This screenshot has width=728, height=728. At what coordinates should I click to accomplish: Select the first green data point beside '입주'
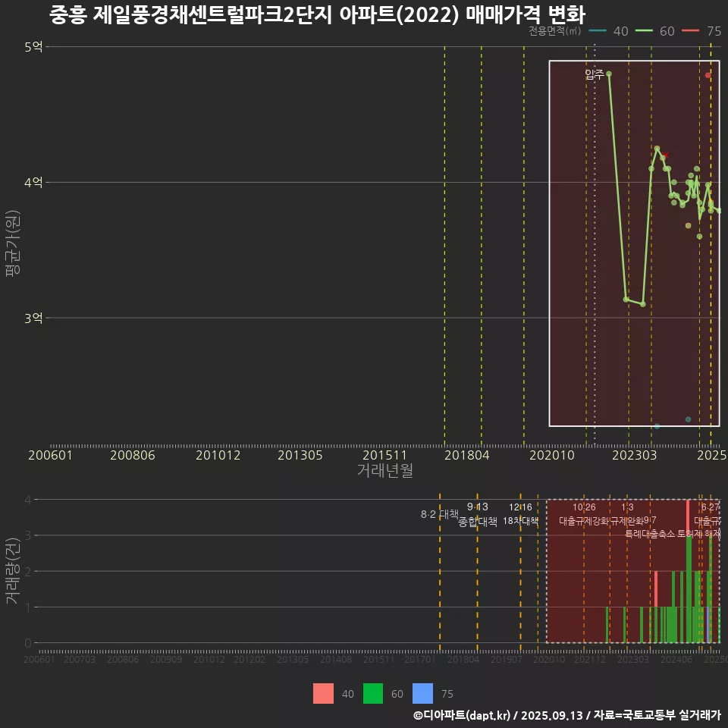click(609, 74)
